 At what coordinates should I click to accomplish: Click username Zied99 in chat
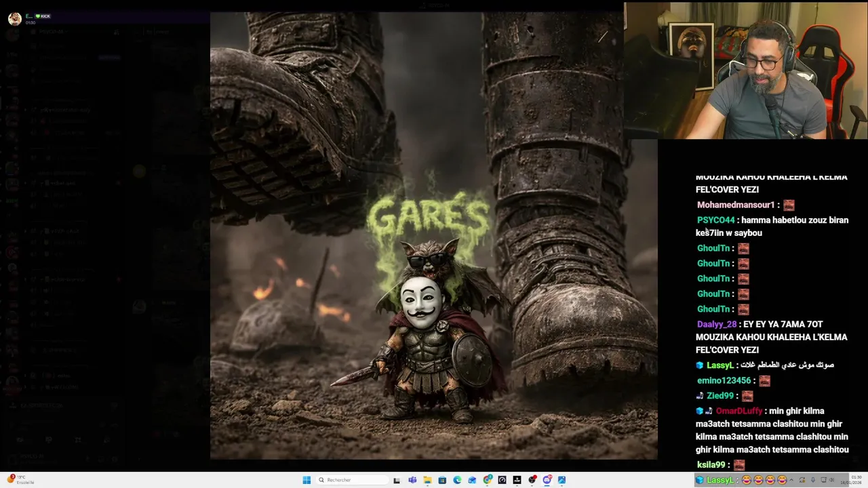(x=720, y=396)
